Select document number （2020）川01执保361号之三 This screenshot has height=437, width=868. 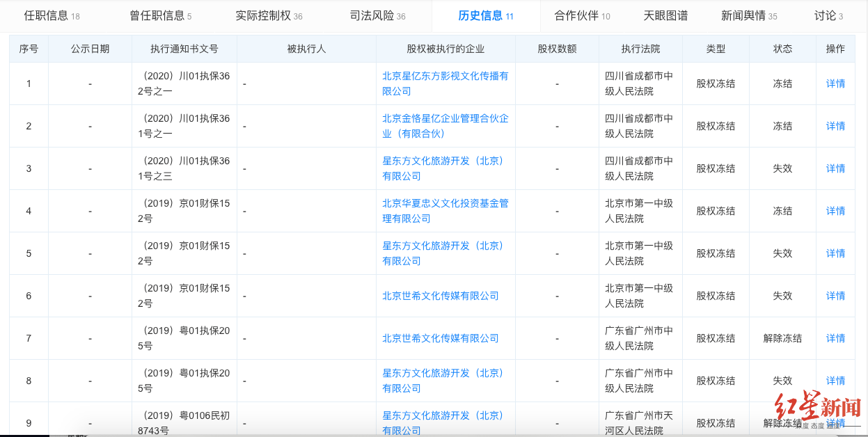pyautogui.click(x=184, y=168)
